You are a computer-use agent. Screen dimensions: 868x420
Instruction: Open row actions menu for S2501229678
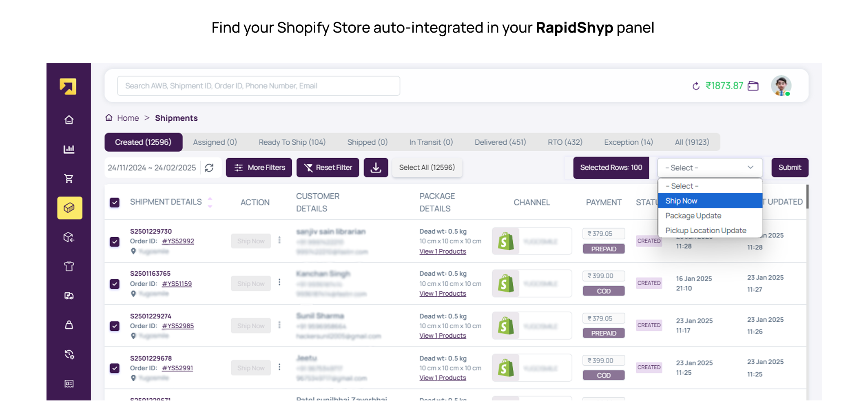pos(279,367)
